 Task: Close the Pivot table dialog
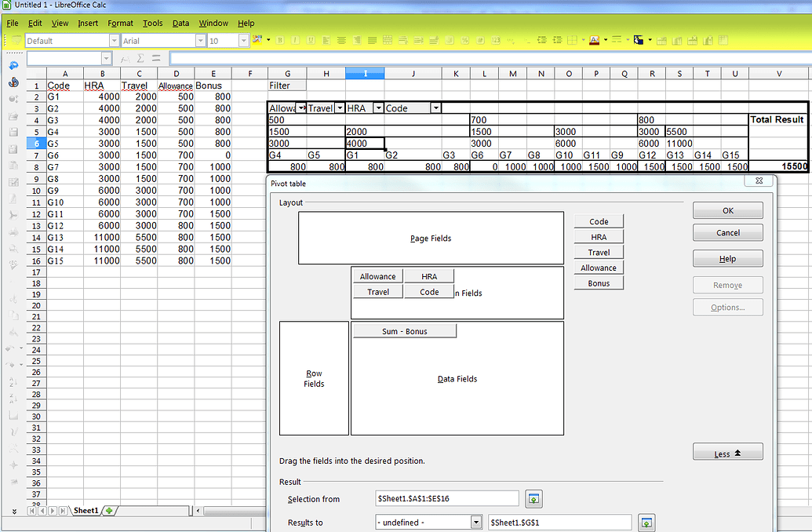tap(759, 181)
